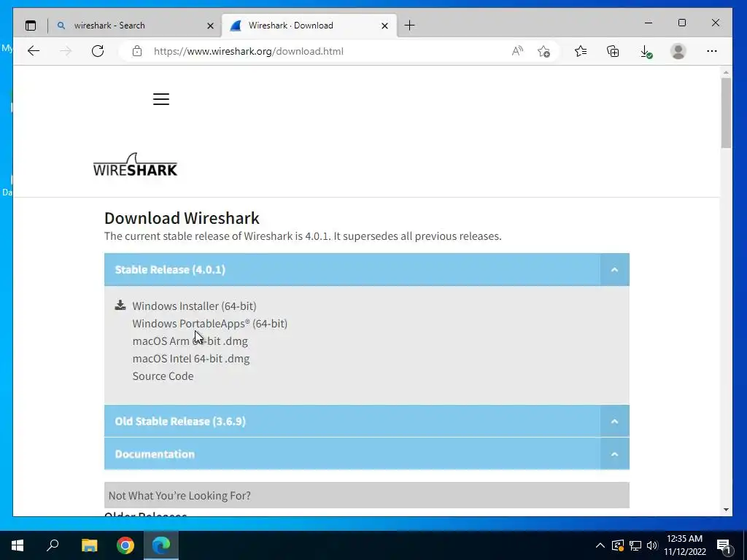The image size is (747, 560).
Task: Open the hamburger navigation menu
Action: [x=161, y=99]
